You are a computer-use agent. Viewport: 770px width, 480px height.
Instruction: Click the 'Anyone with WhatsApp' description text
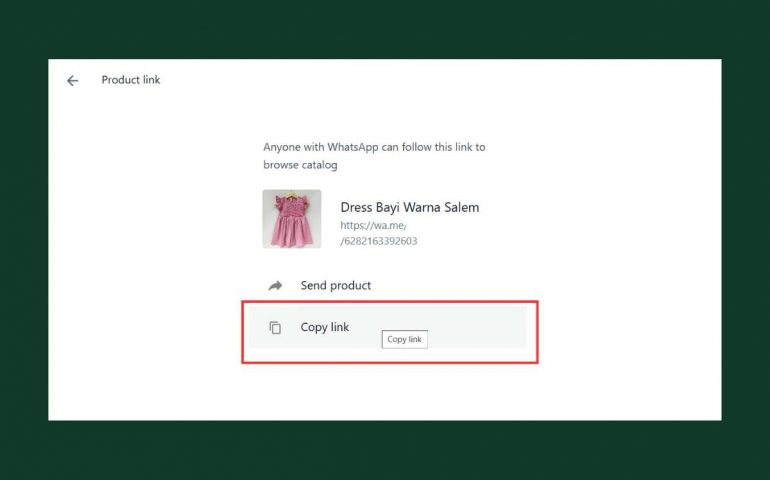(x=374, y=147)
